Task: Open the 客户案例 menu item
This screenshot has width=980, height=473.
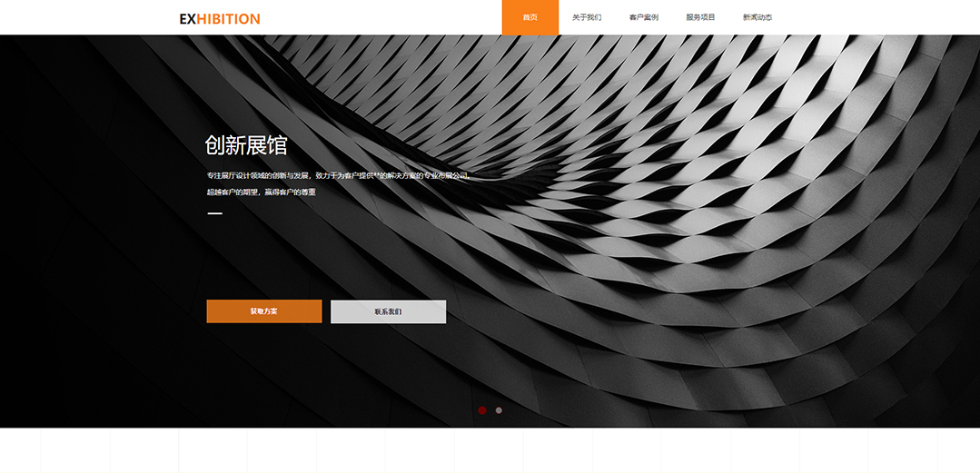Action: (643, 17)
